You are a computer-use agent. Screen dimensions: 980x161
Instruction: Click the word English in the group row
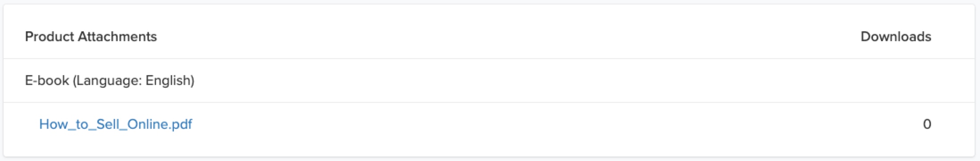coord(168,80)
